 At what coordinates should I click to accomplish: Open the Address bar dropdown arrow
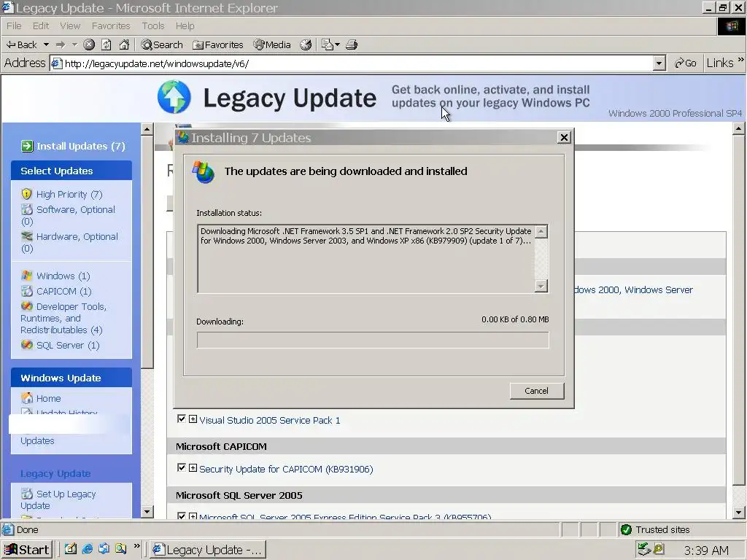[x=659, y=63]
